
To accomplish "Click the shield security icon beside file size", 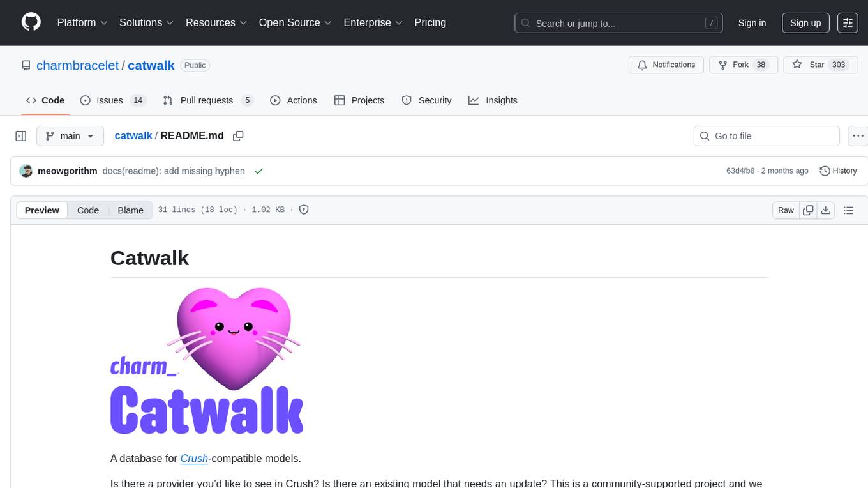I will 304,210.
